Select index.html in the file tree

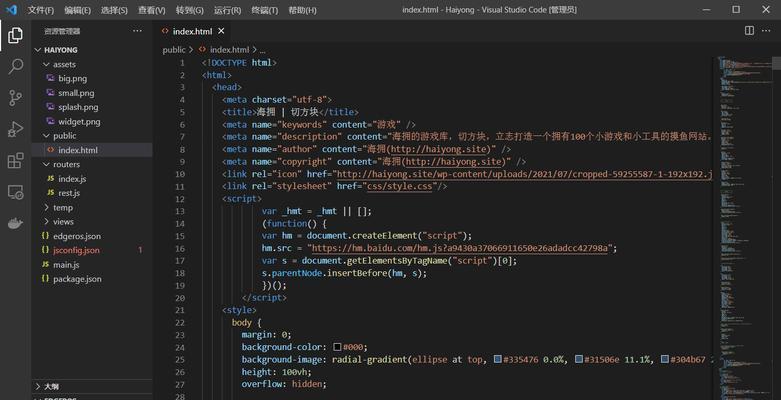[x=92, y=150]
